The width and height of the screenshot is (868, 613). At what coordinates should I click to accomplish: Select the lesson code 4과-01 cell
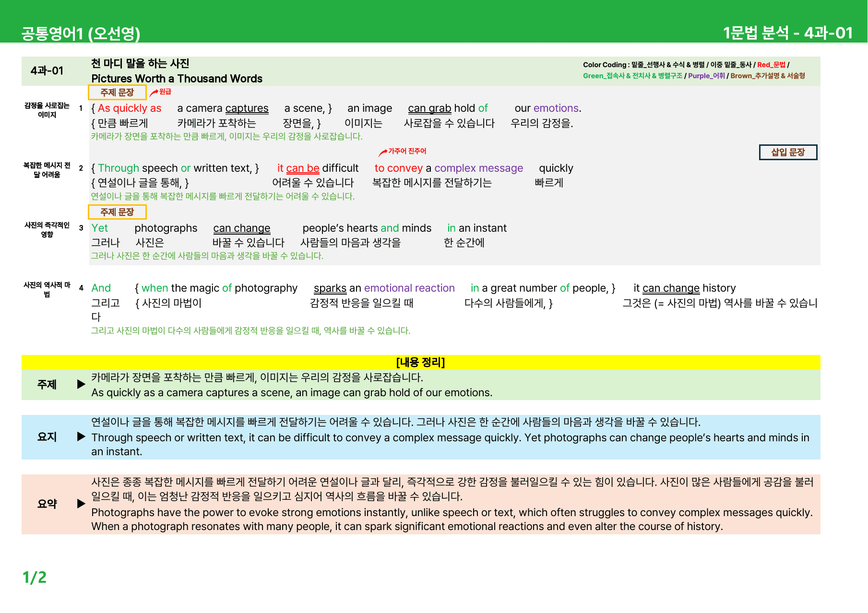click(47, 71)
